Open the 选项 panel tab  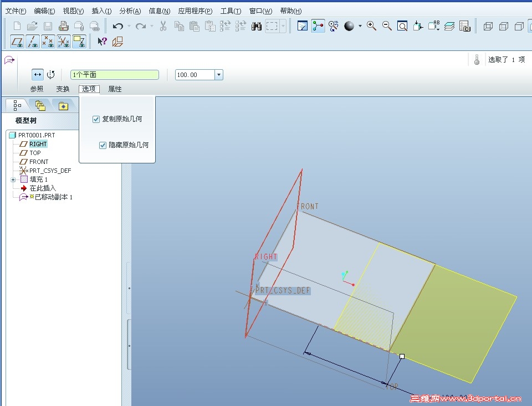pyautogui.click(x=89, y=89)
